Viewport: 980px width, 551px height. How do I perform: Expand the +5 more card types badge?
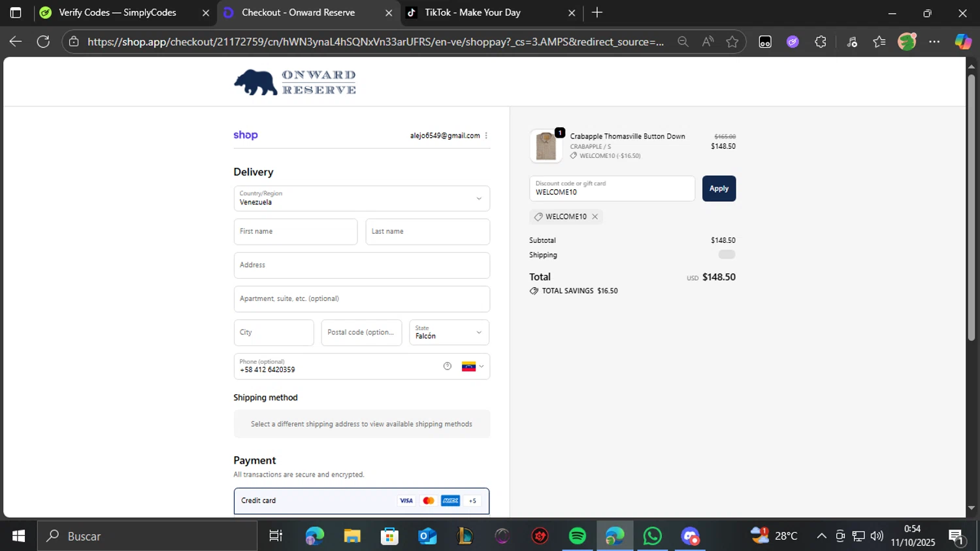pos(472,501)
